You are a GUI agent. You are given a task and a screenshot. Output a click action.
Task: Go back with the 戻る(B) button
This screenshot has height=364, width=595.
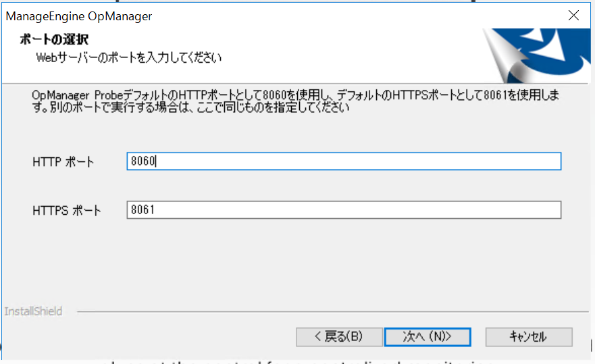click(339, 337)
